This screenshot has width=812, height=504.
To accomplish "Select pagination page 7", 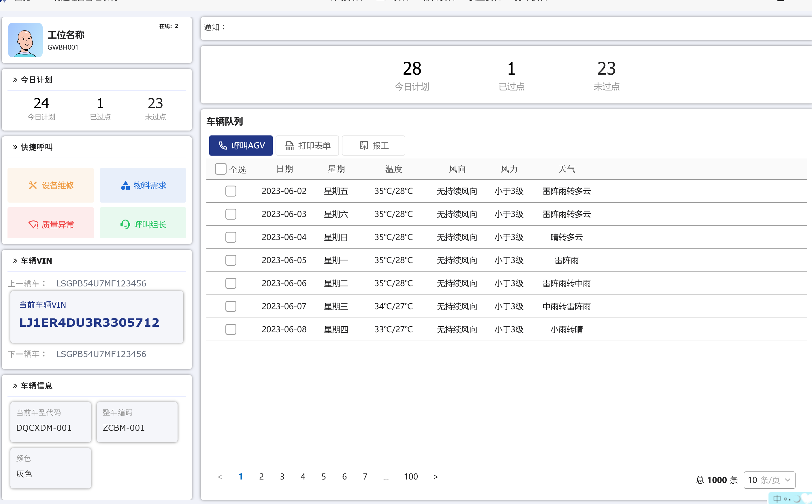I will point(365,477).
